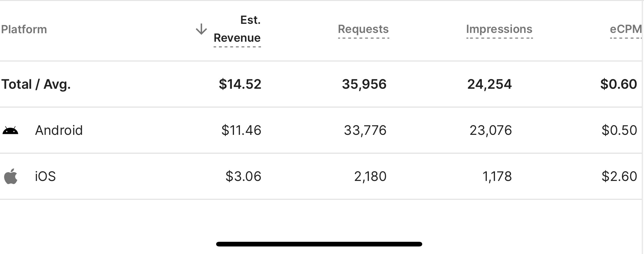Click Android revenue value $11.46

[241, 130]
